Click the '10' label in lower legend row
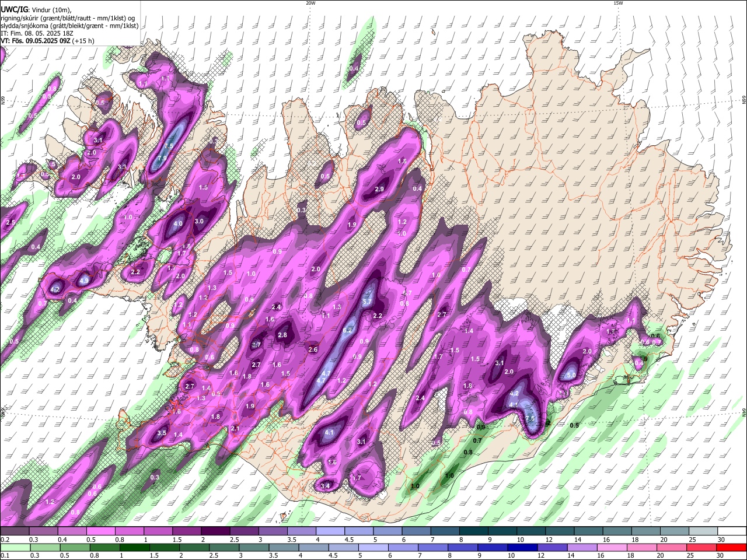 (511, 555)
